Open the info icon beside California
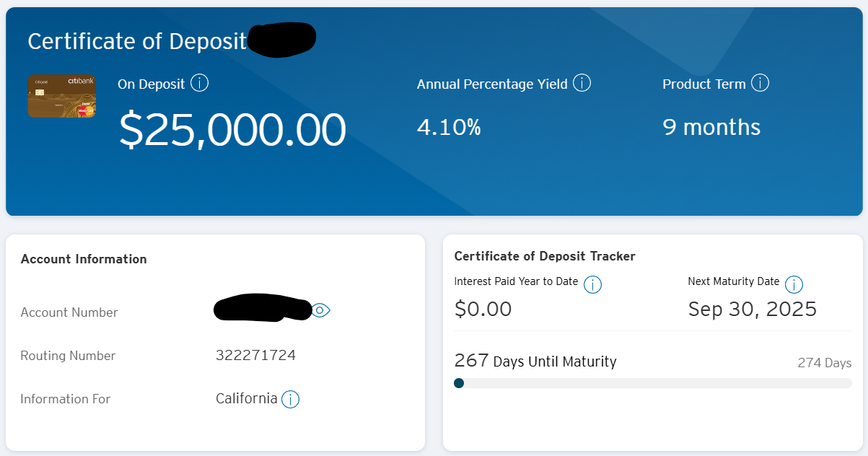Viewport: 868px width, 456px height. [290, 399]
